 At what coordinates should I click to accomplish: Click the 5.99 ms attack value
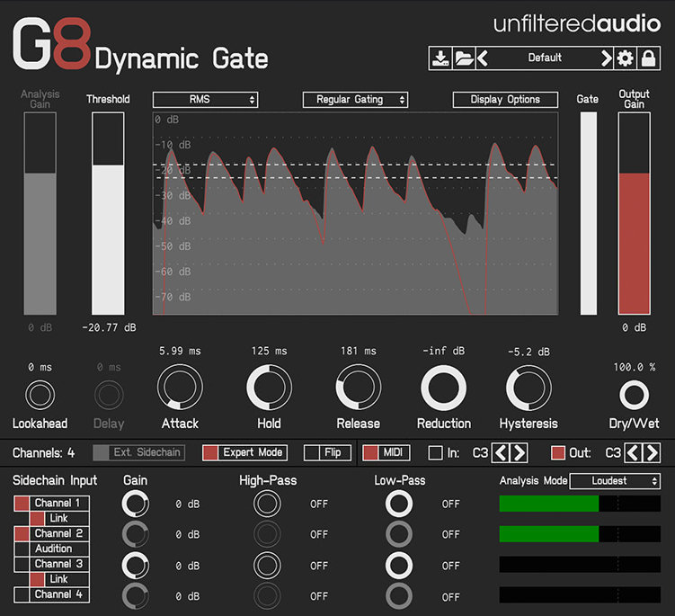coord(180,351)
